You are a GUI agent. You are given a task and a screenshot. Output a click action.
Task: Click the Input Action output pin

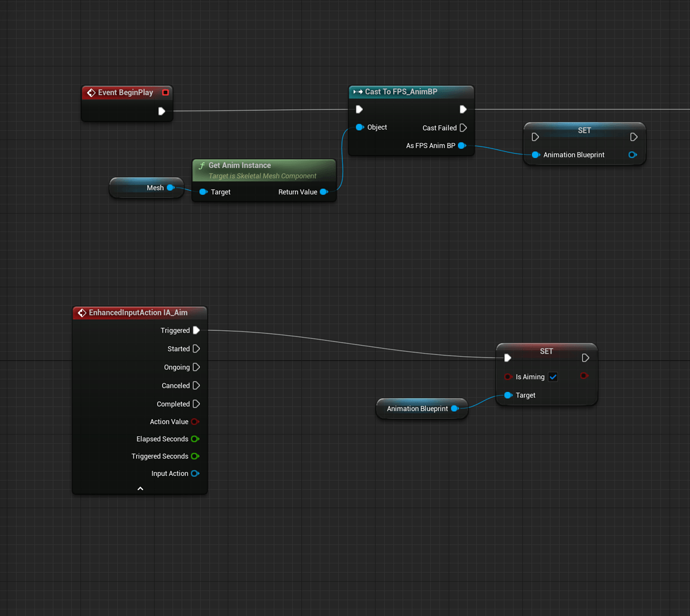195,473
